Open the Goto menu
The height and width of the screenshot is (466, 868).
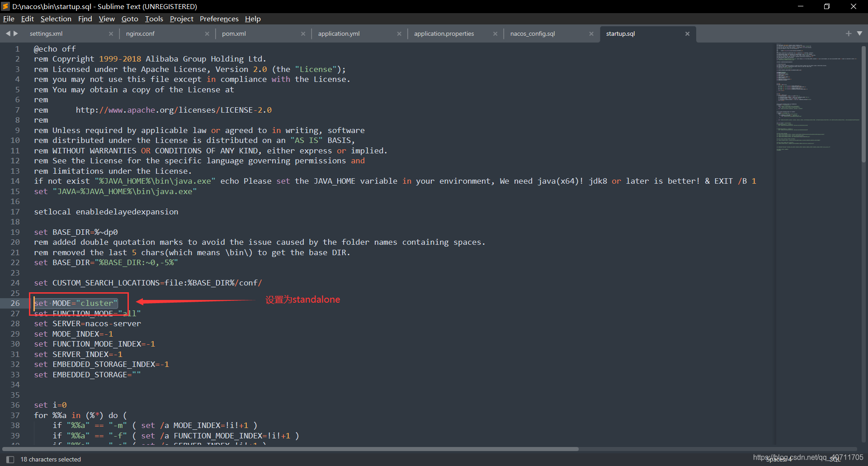point(130,19)
